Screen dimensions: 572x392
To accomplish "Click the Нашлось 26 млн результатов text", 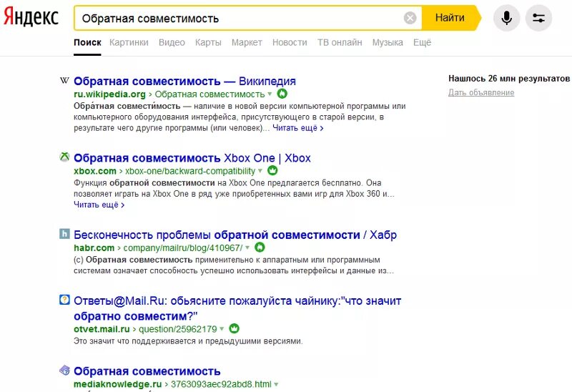I will 509,79.
